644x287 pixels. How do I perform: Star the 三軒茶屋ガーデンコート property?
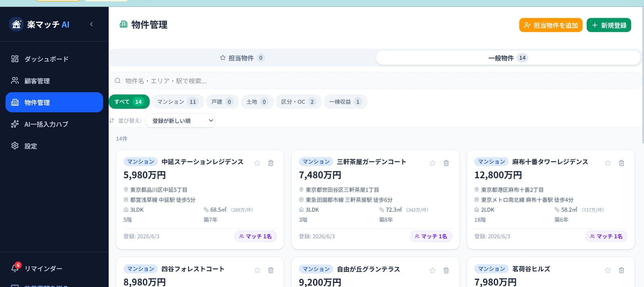point(433,163)
